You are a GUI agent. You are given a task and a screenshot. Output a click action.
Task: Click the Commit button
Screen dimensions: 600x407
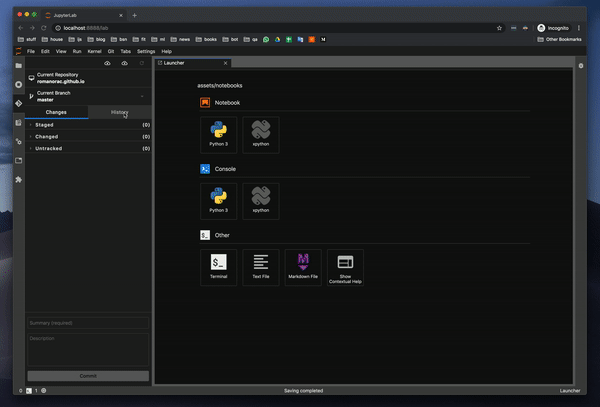tap(88, 376)
